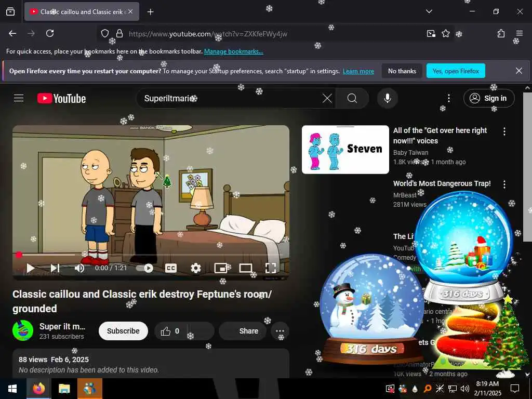Open the Windows Start menu

coord(12,389)
